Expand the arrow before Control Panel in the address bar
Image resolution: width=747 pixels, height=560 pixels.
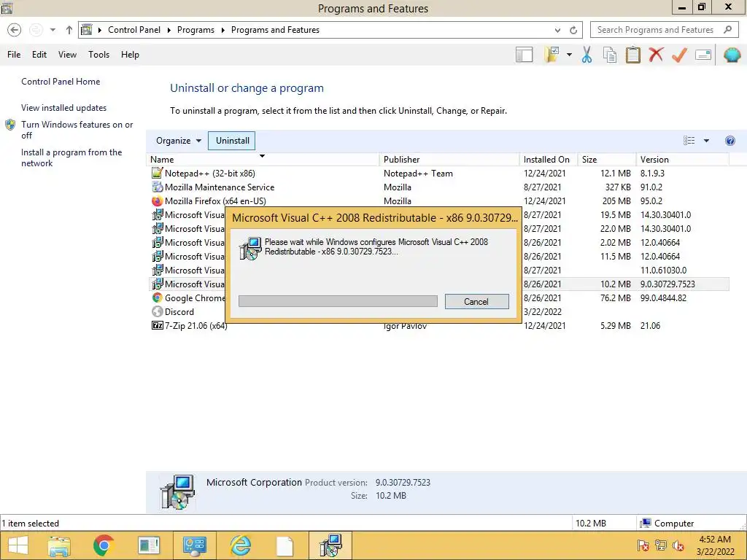(x=100, y=30)
